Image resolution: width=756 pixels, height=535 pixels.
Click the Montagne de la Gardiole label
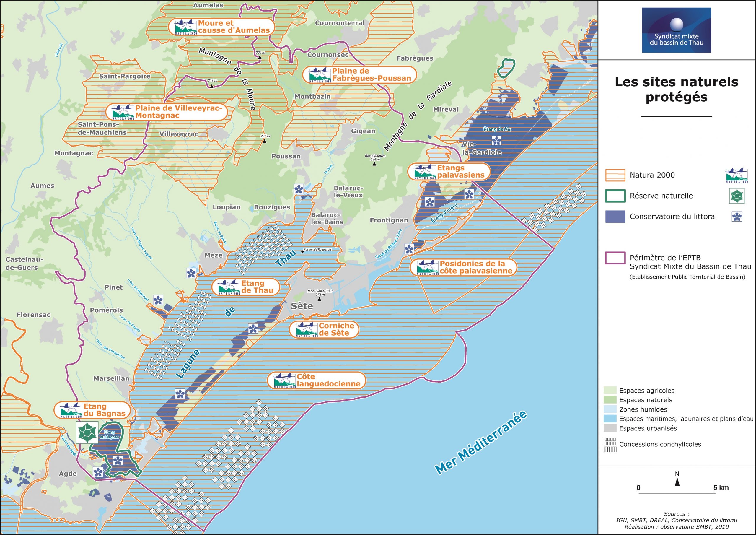coord(418,116)
